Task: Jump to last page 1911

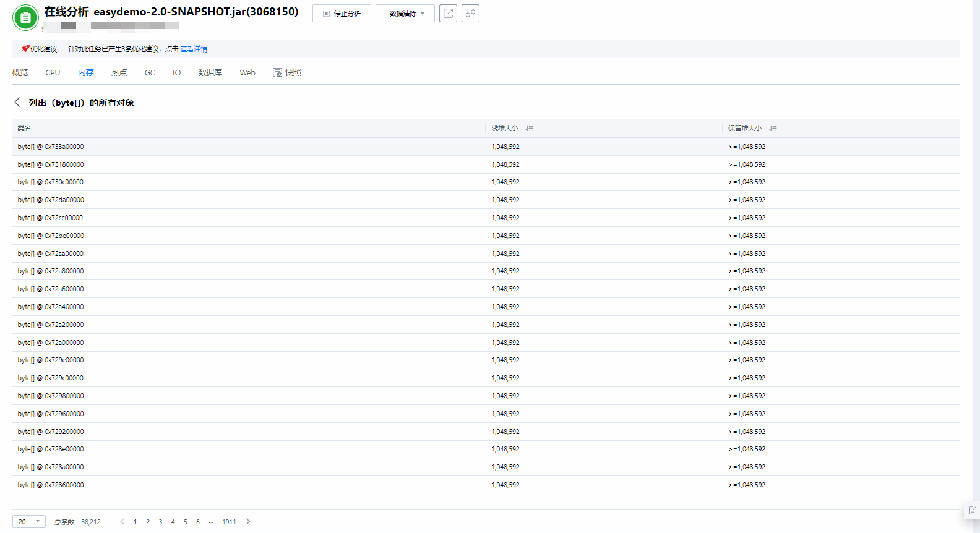Action: pyautogui.click(x=229, y=522)
